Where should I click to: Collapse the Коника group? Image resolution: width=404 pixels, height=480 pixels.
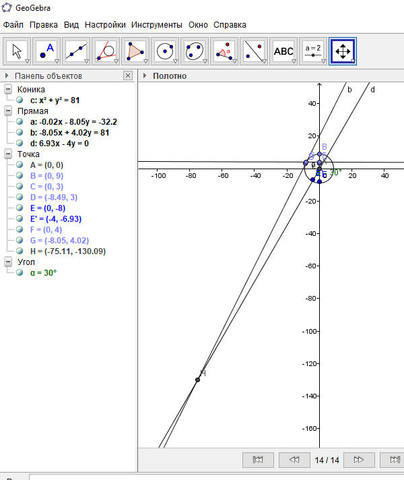tap(8, 89)
